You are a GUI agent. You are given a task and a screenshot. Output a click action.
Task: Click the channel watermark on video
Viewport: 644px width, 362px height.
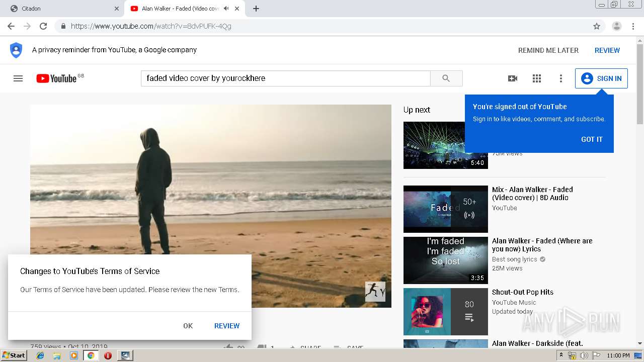(x=375, y=292)
